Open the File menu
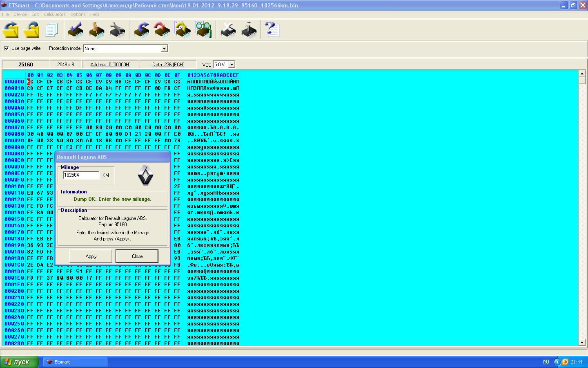This screenshot has height=368, width=588. (5, 14)
